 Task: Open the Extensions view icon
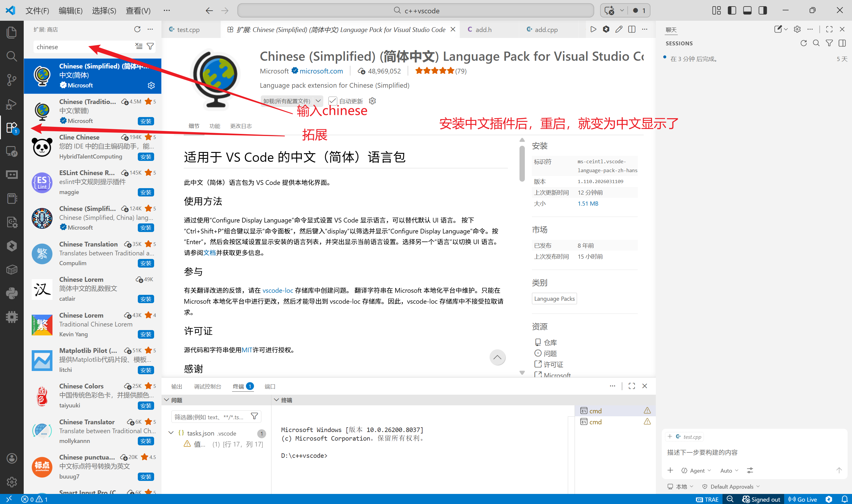point(12,128)
